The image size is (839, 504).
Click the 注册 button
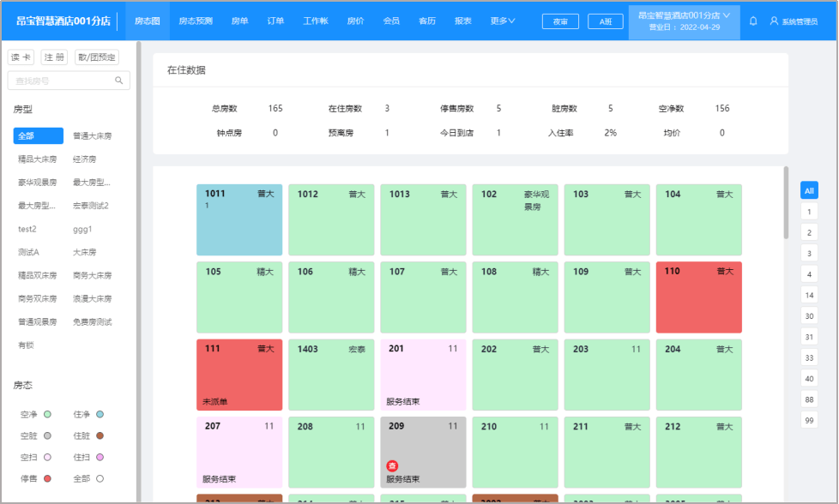[54, 57]
